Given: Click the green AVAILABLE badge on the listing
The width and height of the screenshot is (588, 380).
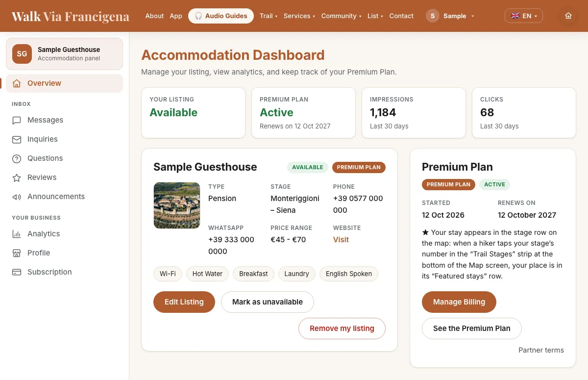Looking at the screenshot, I should pos(308,167).
